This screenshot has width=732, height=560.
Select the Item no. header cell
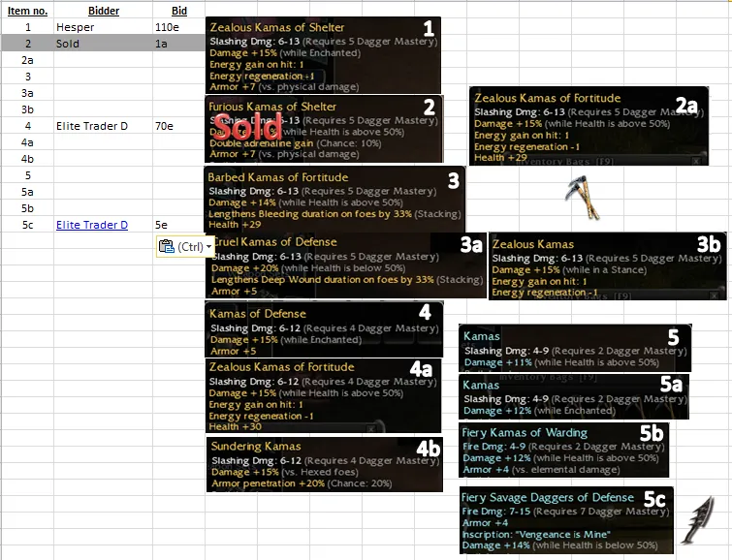pos(28,12)
